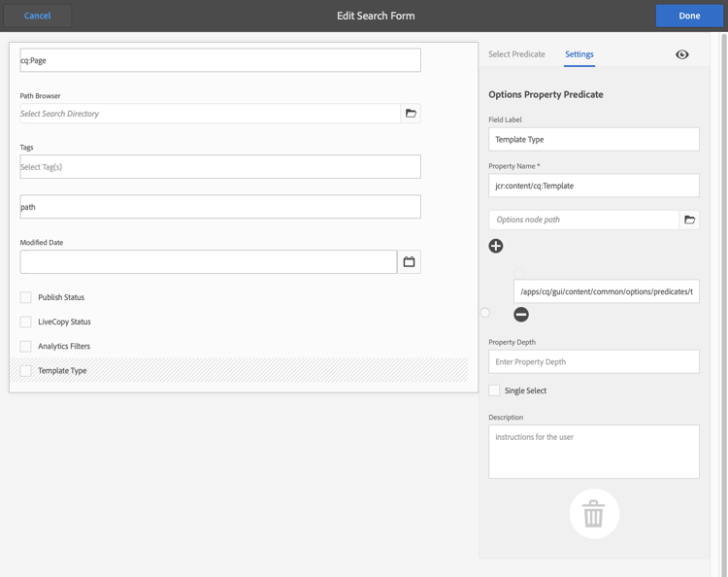The image size is (728, 577).
Task: Remove the options path entry
Action: coord(521,314)
